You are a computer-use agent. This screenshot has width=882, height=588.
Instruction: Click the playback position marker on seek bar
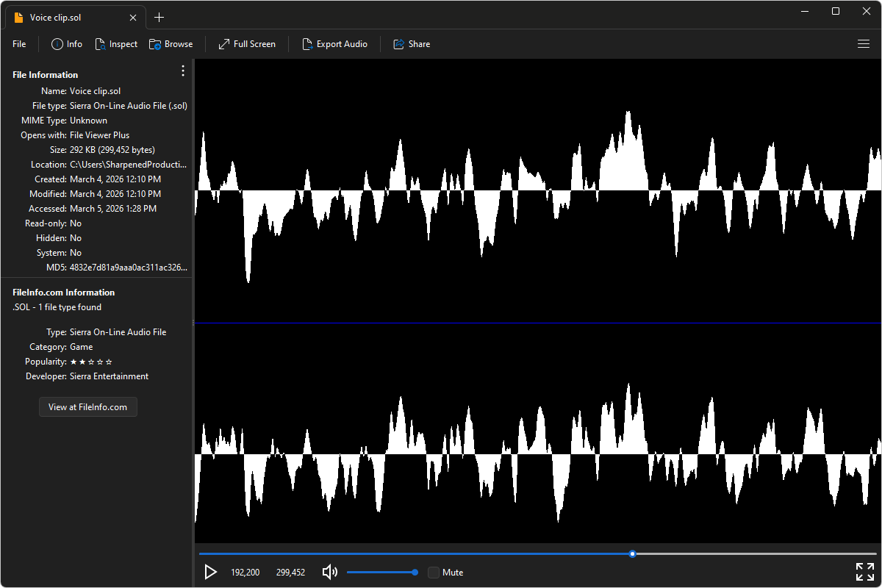tap(632, 553)
